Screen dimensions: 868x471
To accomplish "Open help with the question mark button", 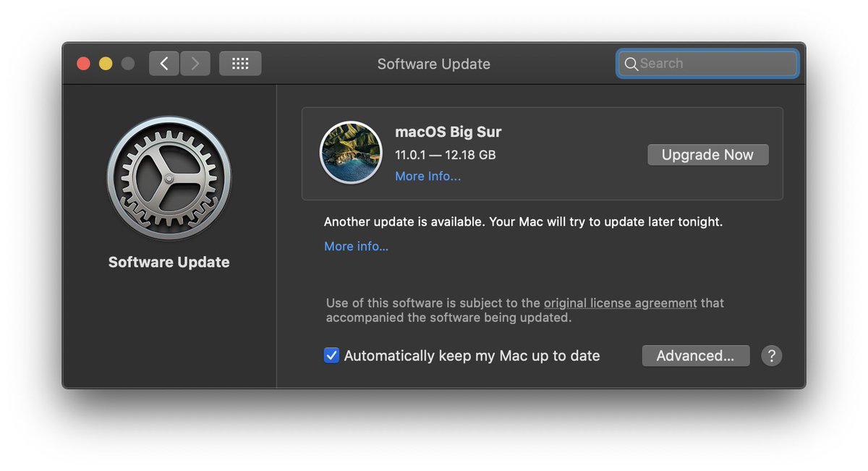I will coord(772,356).
